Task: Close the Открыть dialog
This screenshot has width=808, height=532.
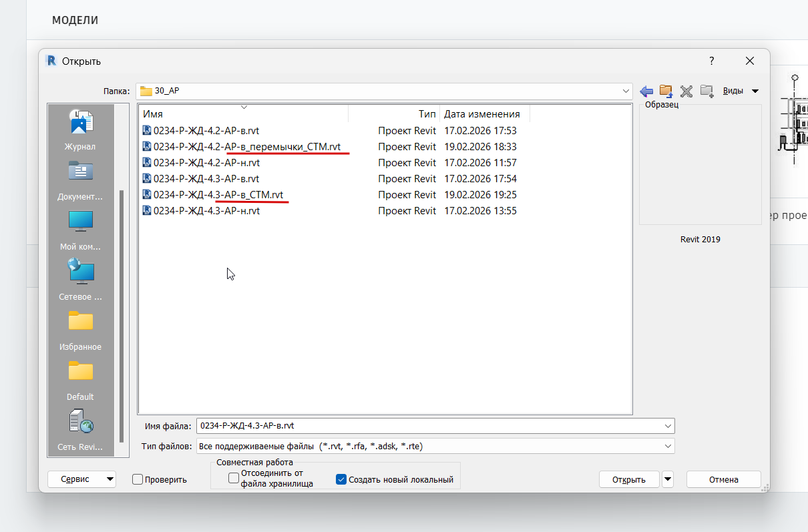Action: (x=750, y=61)
